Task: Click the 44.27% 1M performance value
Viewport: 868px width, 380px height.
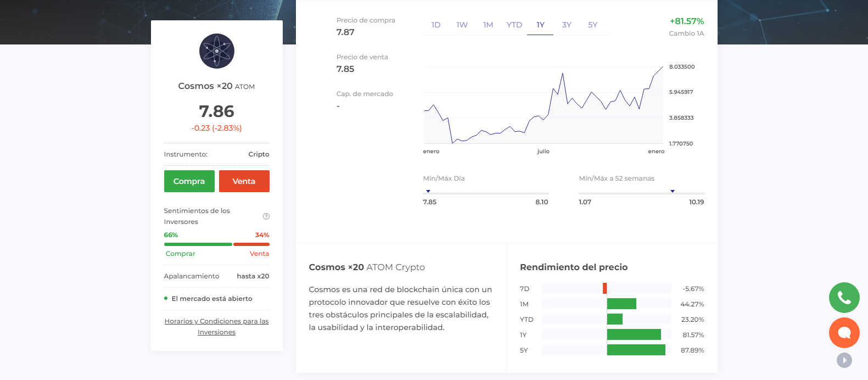Action: [x=692, y=304]
